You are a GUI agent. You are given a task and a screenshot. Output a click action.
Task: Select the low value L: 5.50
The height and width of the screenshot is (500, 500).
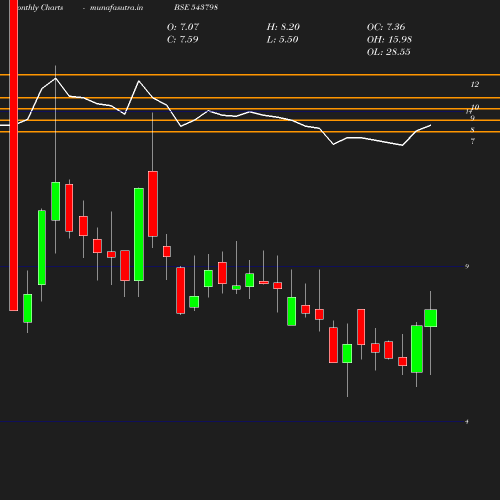[282, 40]
